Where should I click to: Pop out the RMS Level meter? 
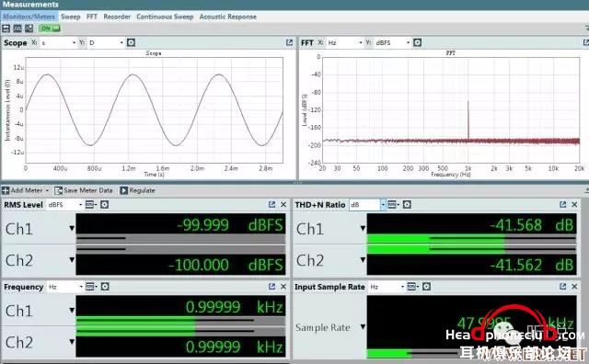point(272,204)
